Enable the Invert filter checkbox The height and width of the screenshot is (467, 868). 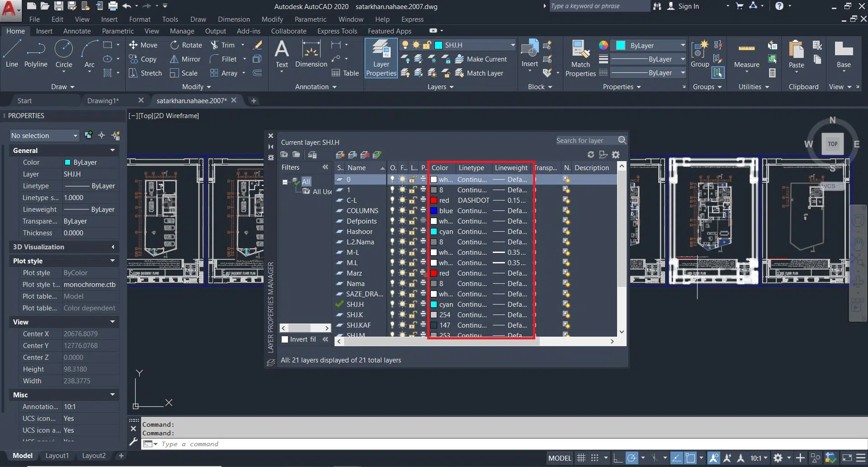pos(285,339)
